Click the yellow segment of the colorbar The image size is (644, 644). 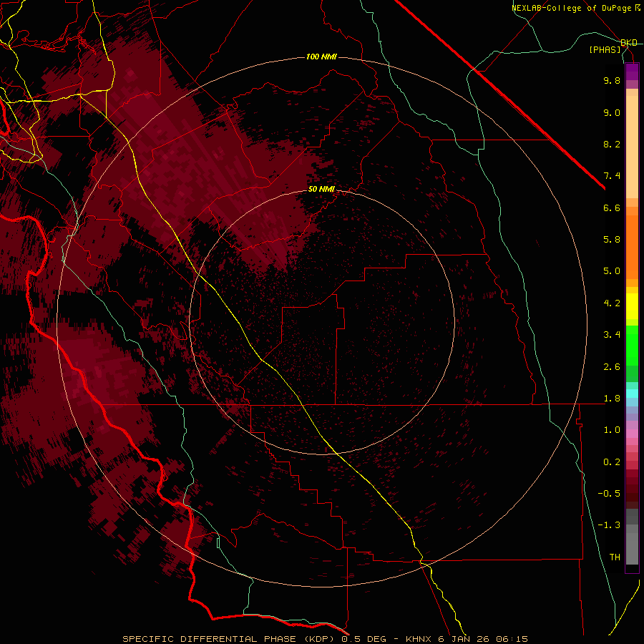(x=632, y=306)
